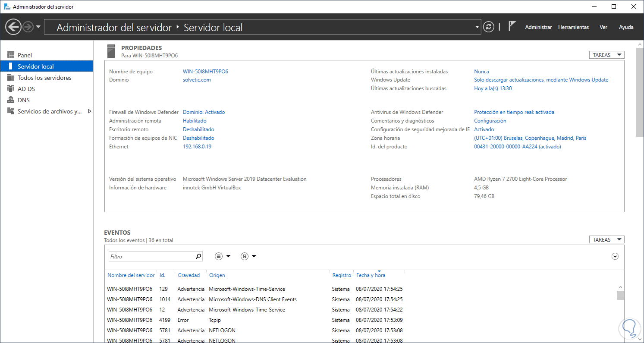Click the Todos los servidores icon
This screenshot has width=644, height=343.
coord(11,77)
